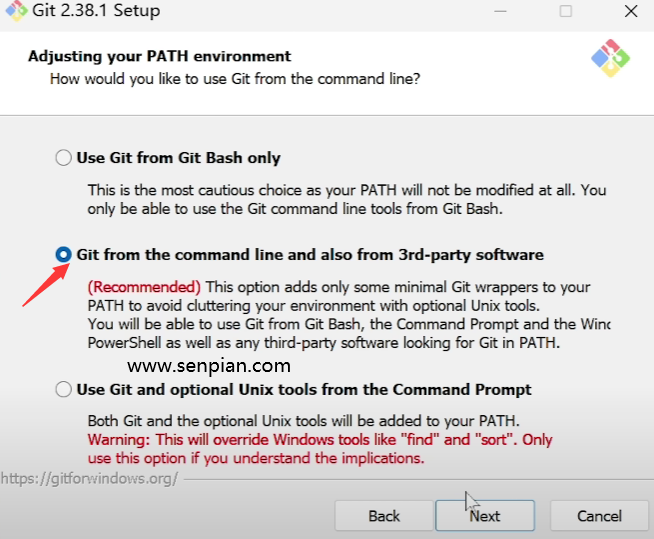Go back to the previous setup step
This screenshot has height=539, width=654.
click(x=384, y=516)
